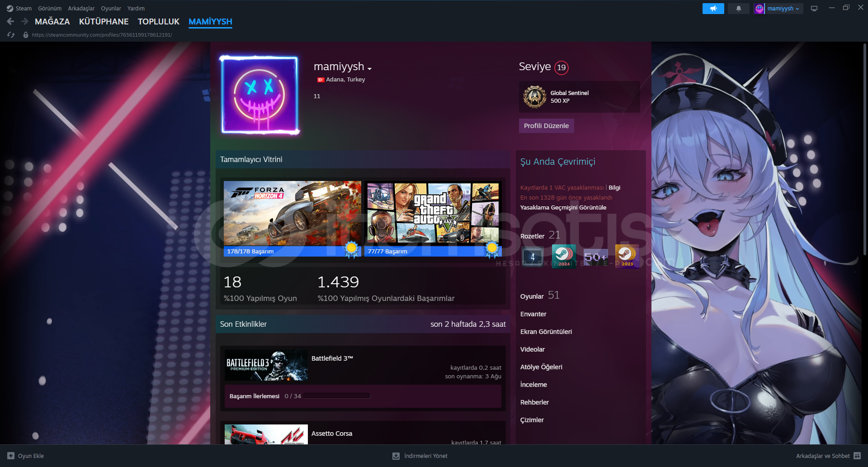This screenshot has height=467, width=868.
Task: Open the Rozetler link
Action: point(533,236)
